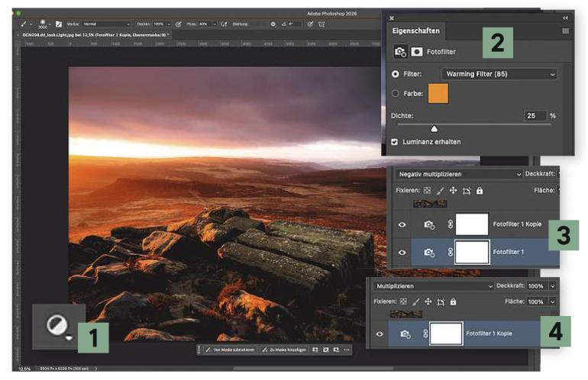Click the brush tool icon in options bar
Image resolution: width=588 pixels, height=380 pixels.
point(24,24)
